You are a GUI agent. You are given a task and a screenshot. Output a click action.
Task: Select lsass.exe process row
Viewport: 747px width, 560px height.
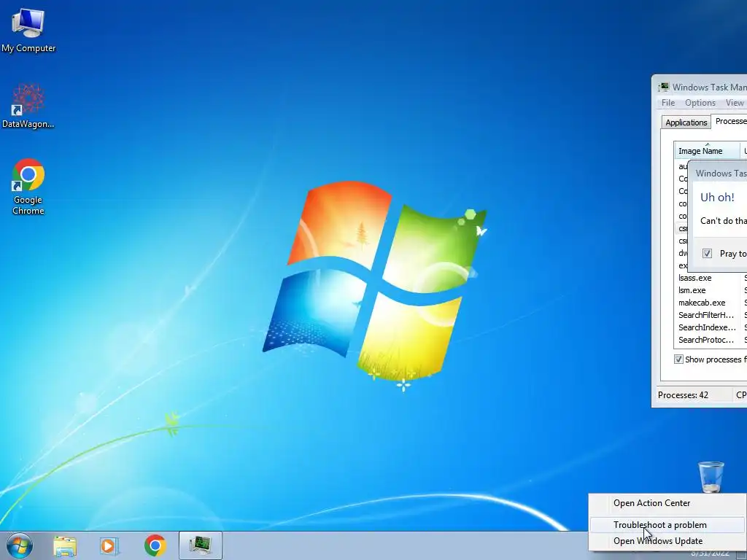click(711, 278)
